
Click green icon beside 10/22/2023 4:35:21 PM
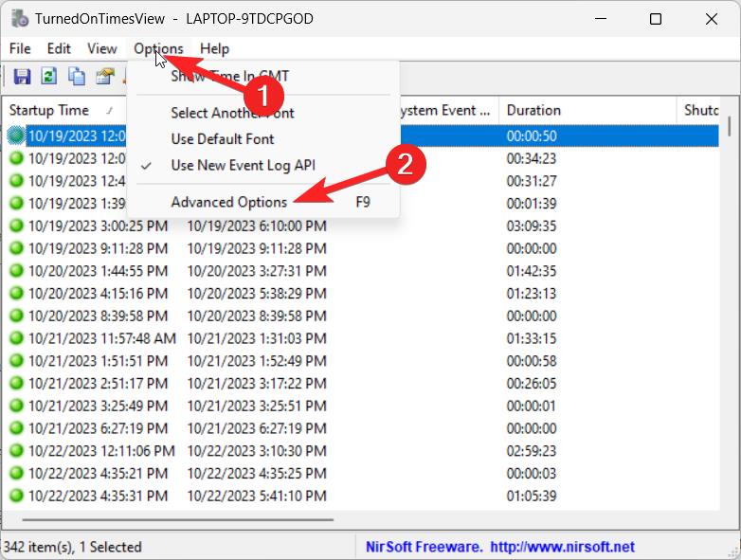pyautogui.click(x=16, y=473)
